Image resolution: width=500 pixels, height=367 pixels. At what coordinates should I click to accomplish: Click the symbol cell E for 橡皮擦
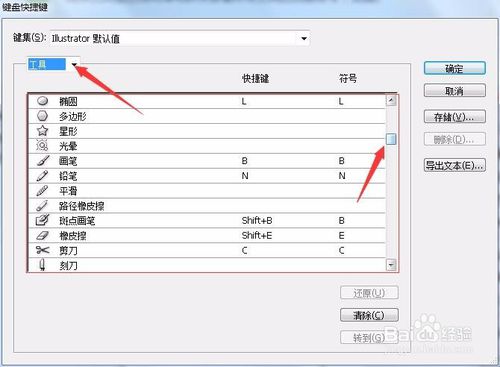[341, 236]
